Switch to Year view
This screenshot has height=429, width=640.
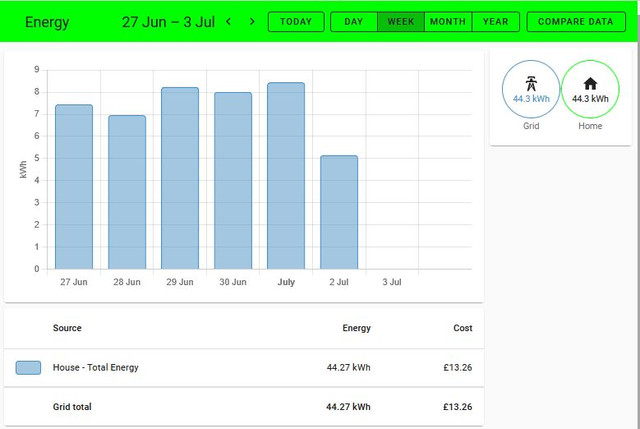tap(496, 22)
